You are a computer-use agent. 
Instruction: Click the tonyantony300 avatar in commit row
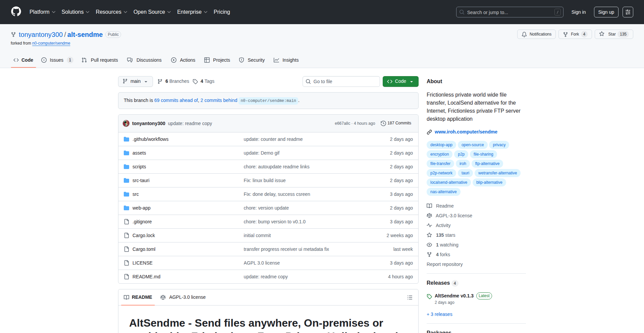(126, 123)
